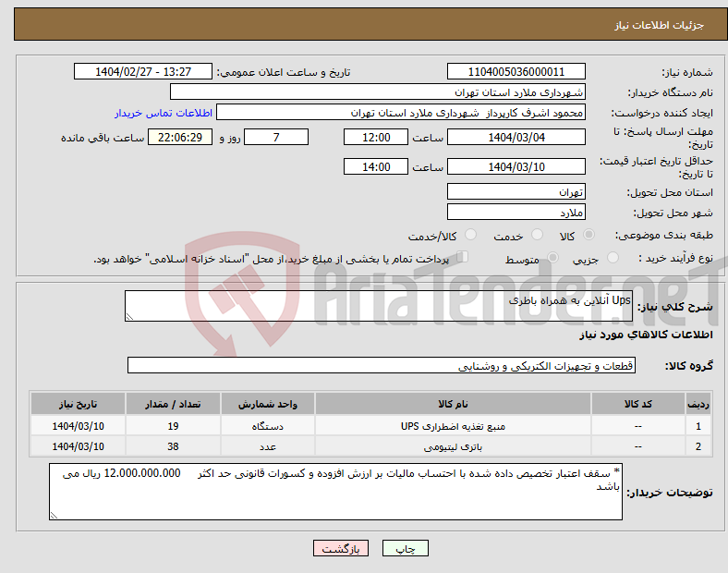Click the deadline time field 12:00

coord(376,137)
